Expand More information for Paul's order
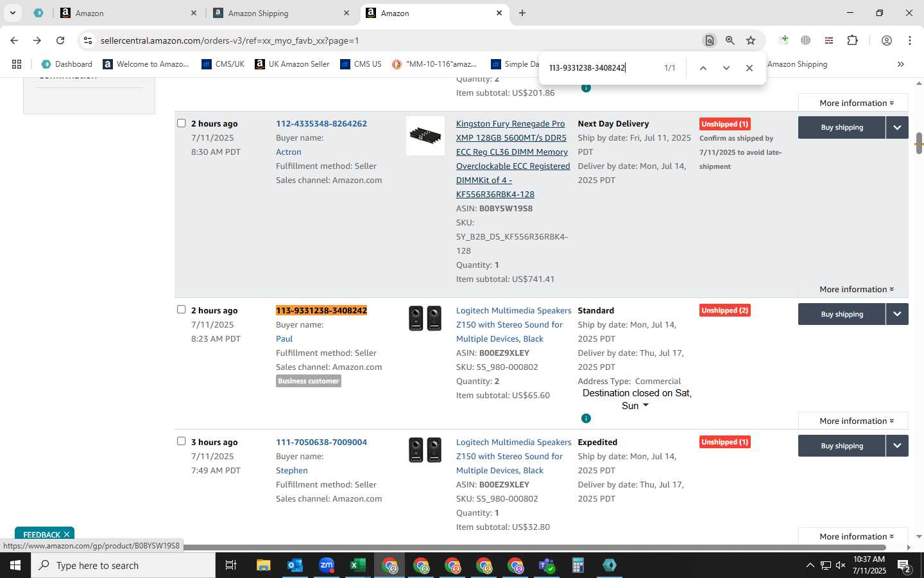 (856, 421)
